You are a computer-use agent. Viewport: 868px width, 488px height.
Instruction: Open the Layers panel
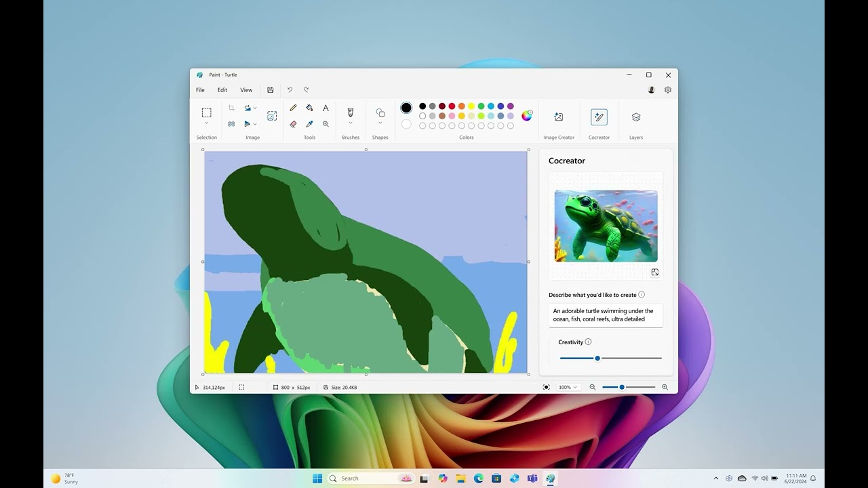[635, 117]
